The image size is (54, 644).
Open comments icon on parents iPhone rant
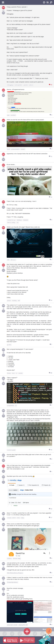point(51,85)
